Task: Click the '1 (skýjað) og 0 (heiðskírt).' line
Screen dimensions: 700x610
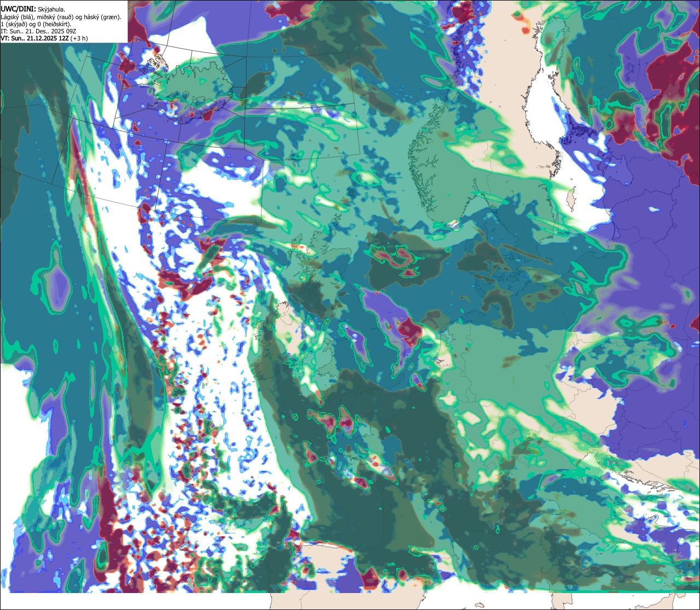Action: tap(36, 24)
